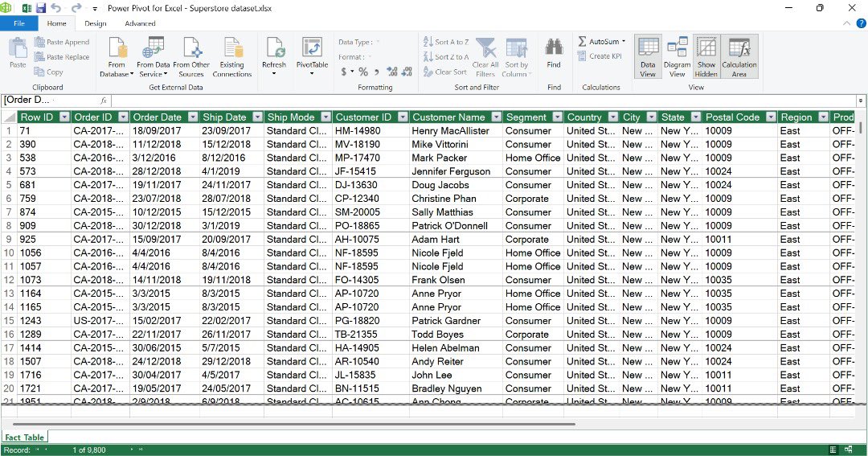This screenshot has height=456, width=868.
Task: Decrease decimal places icon
Action: 407,72
